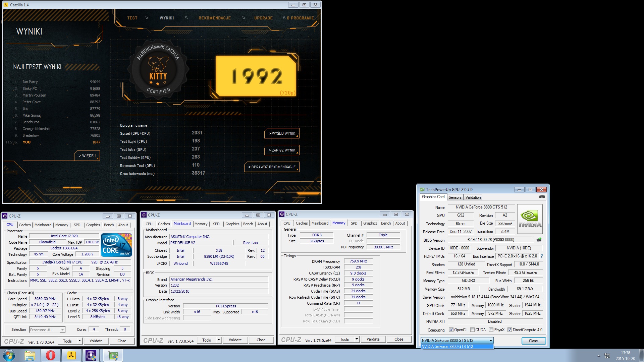
Task: Click the WIĘCEJ button under the best results
Action: point(87,156)
